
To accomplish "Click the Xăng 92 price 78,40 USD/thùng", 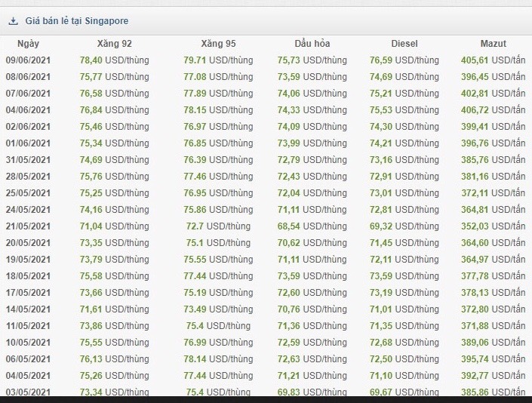I will pos(115,60).
